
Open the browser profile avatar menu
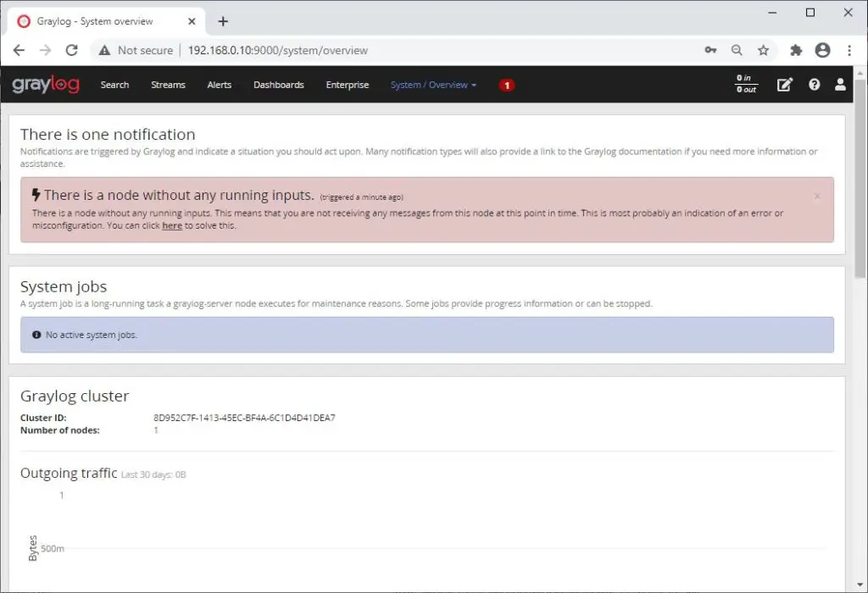[x=822, y=50]
